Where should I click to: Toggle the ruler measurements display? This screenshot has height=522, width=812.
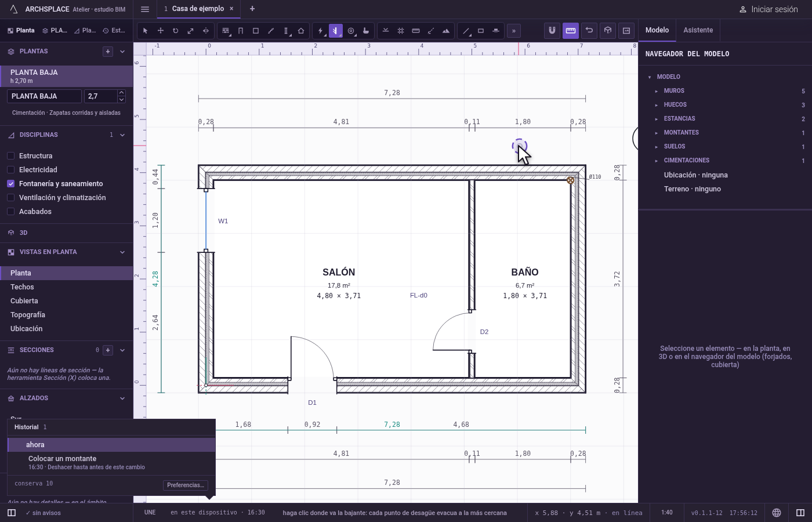pos(571,30)
